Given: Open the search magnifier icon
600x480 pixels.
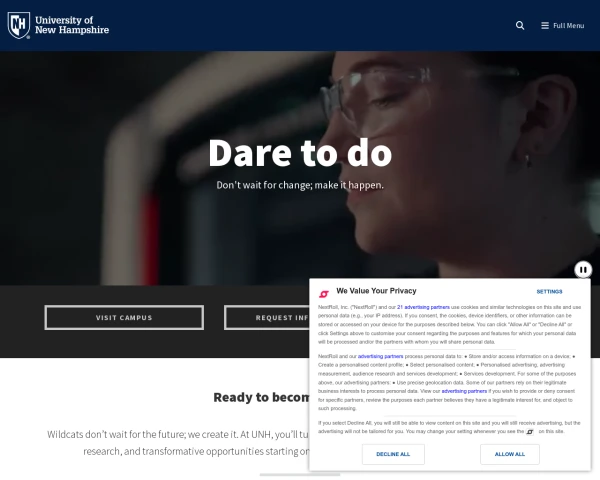Looking at the screenshot, I should (x=520, y=26).
